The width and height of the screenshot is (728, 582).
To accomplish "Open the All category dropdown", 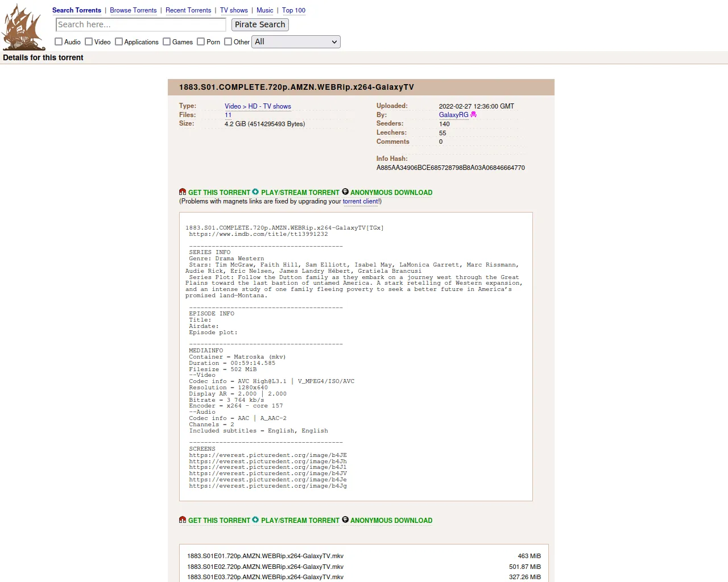I will click(x=296, y=41).
